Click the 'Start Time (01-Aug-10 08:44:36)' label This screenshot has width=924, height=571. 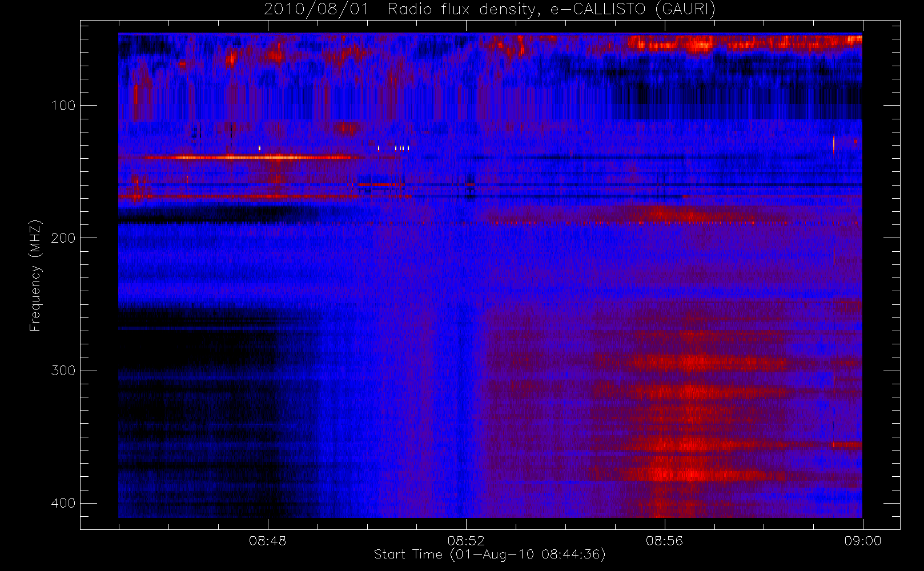pyautogui.click(x=490, y=554)
